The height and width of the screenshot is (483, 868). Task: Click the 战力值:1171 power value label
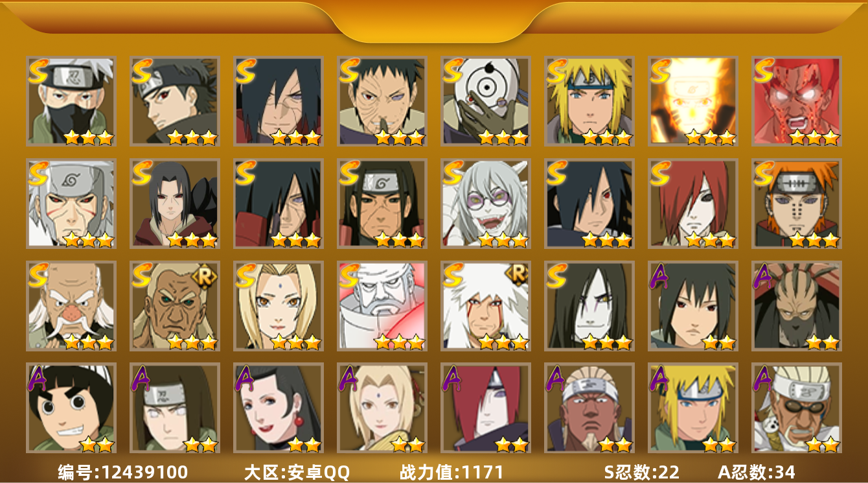tap(451, 472)
